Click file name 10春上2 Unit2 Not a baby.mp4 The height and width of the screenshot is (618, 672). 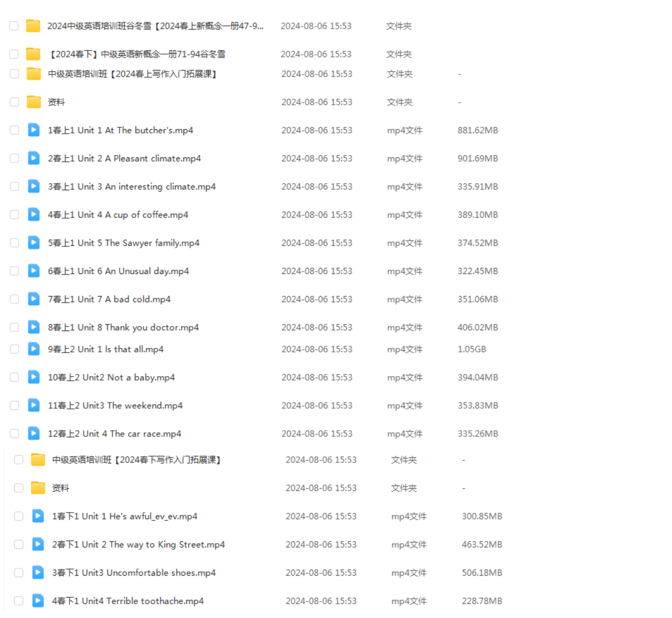[111, 377]
